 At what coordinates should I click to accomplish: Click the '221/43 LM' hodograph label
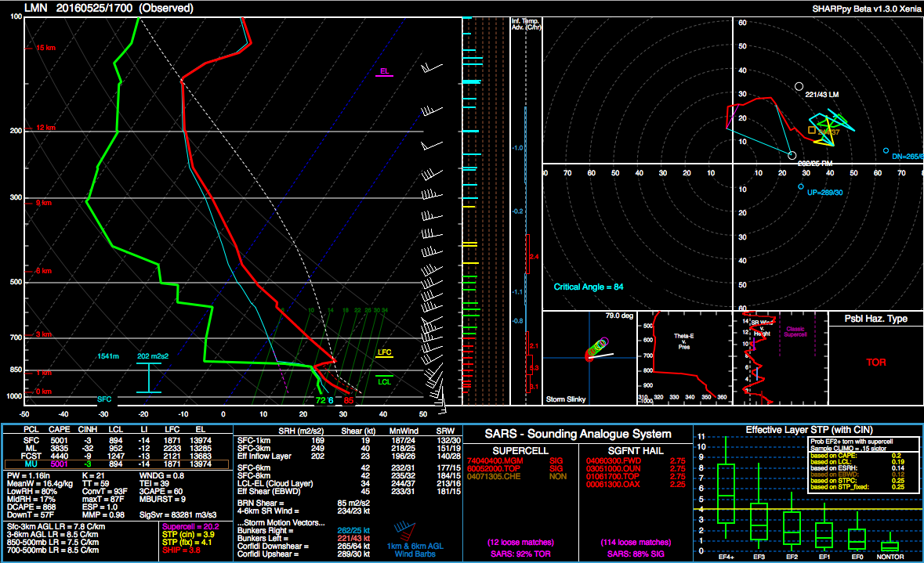[822, 94]
